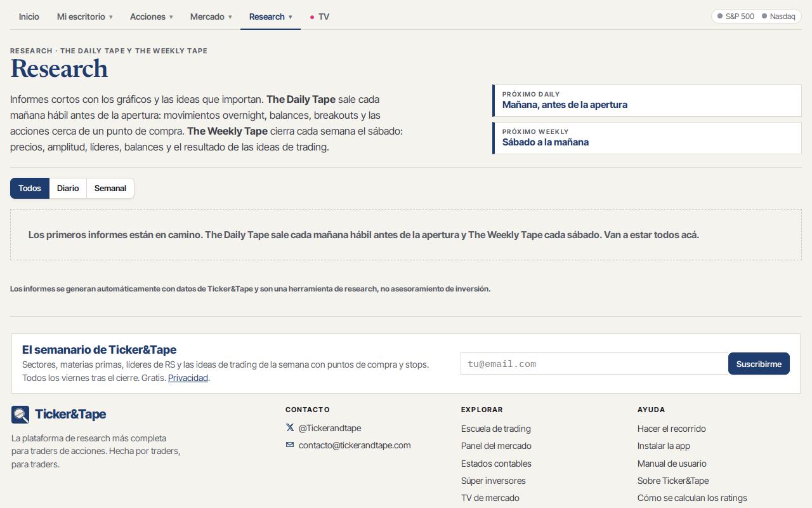Expand the Acciones dropdown arrow
The image size is (812, 508).
171,17
